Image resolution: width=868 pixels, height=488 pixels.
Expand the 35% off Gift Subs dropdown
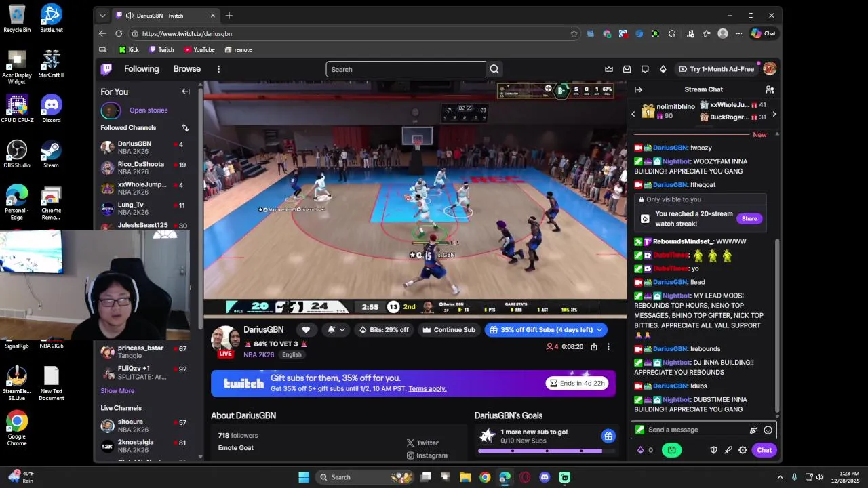tap(599, 330)
